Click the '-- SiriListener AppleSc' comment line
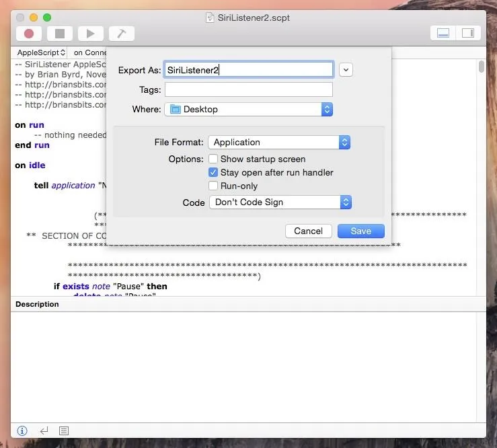This screenshot has width=497, height=448. [x=61, y=65]
